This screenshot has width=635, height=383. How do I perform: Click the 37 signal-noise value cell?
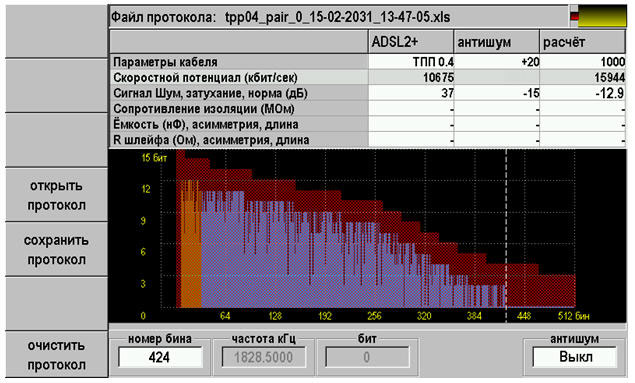411,93
